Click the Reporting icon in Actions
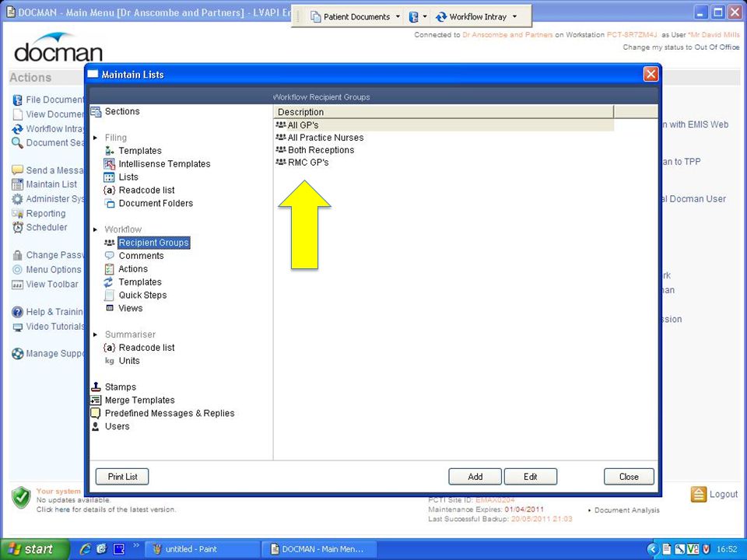Image resolution: width=747 pixels, height=560 pixels. point(18,213)
